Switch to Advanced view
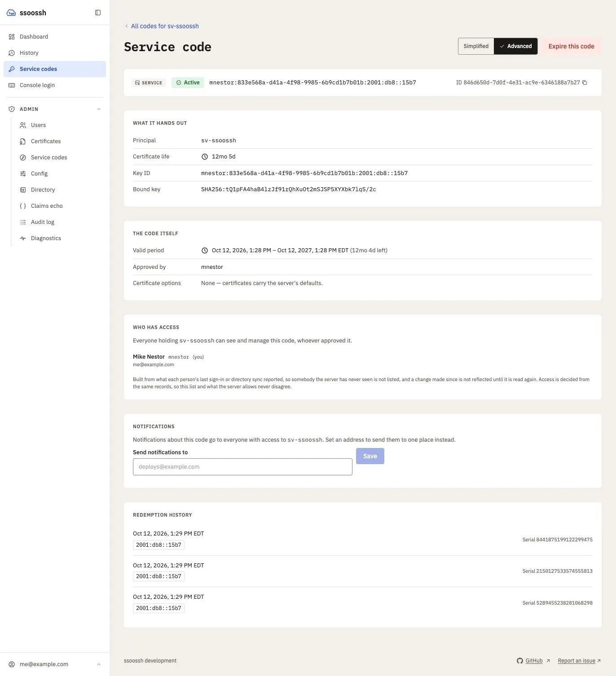The width and height of the screenshot is (616, 676). (x=515, y=46)
